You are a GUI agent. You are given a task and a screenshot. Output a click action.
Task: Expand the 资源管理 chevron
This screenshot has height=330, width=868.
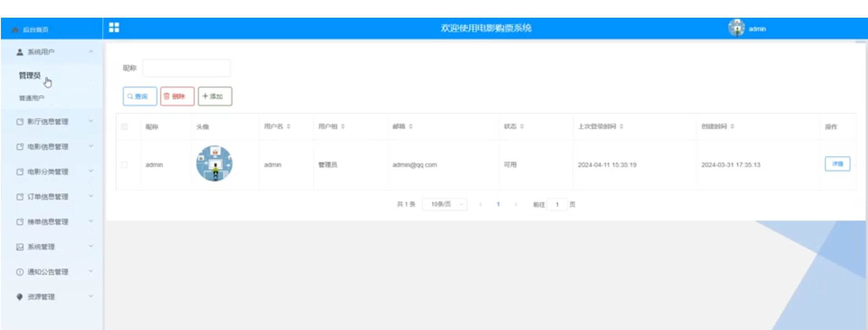(x=91, y=296)
